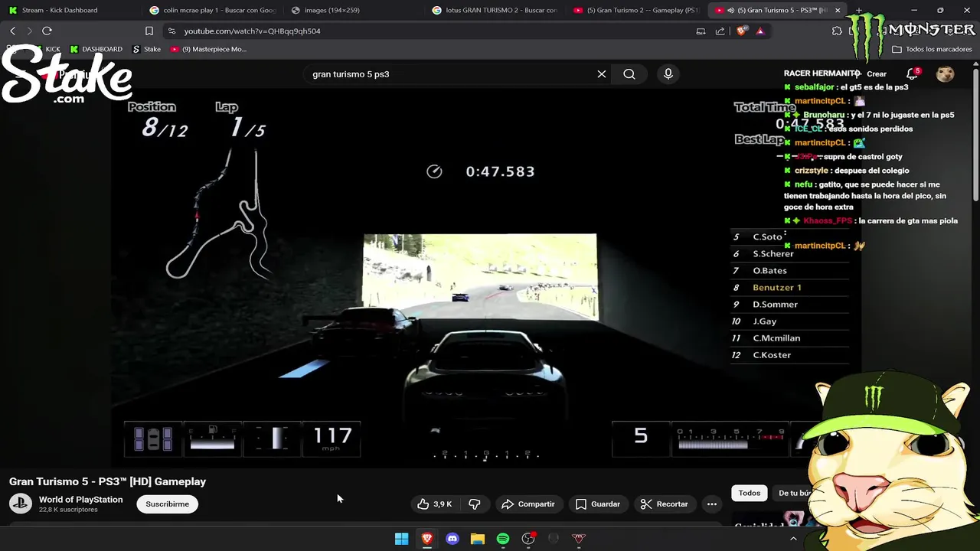Switch to lotus GRAN TURISMO 2 tab
The image size is (980, 551).
tap(495, 10)
